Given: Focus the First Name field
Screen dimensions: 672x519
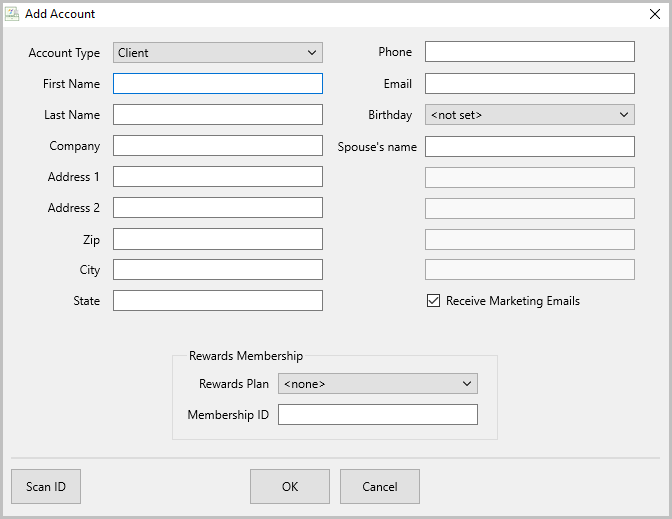Looking at the screenshot, I should (x=218, y=84).
